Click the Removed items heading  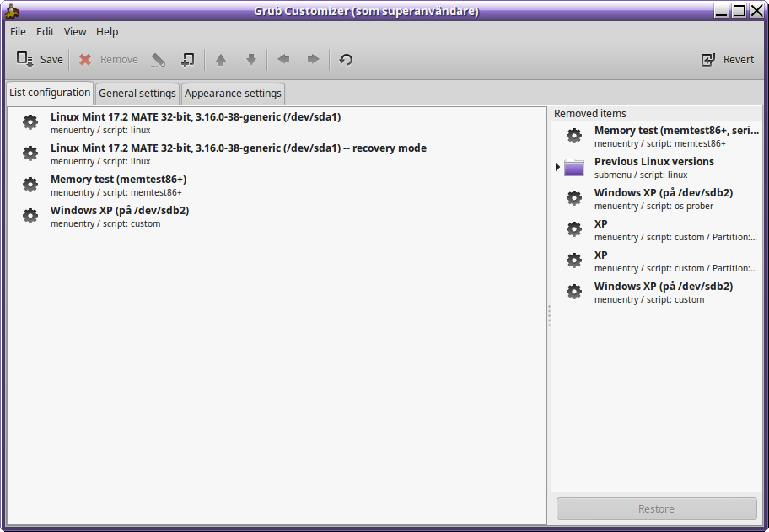tap(590, 113)
